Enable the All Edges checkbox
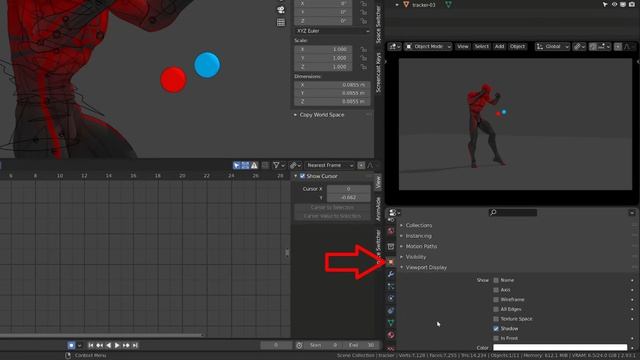 point(496,309)
